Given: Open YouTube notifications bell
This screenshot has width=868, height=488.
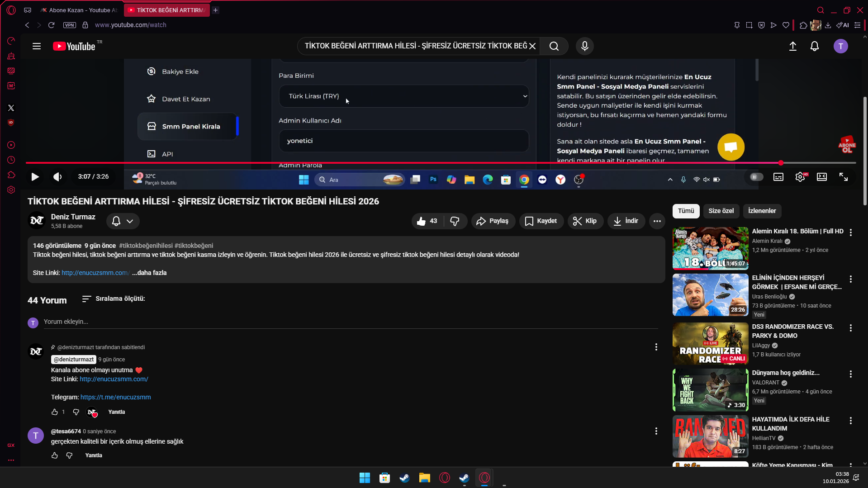Looking at the screenshot, I should (x=815, y=46).
